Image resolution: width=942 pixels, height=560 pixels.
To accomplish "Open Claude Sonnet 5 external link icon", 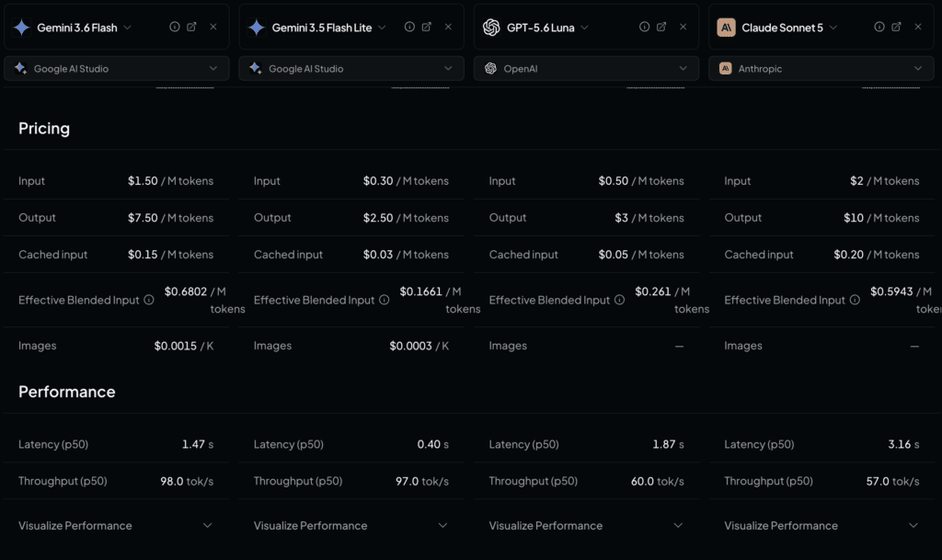I will coord(896,27).
